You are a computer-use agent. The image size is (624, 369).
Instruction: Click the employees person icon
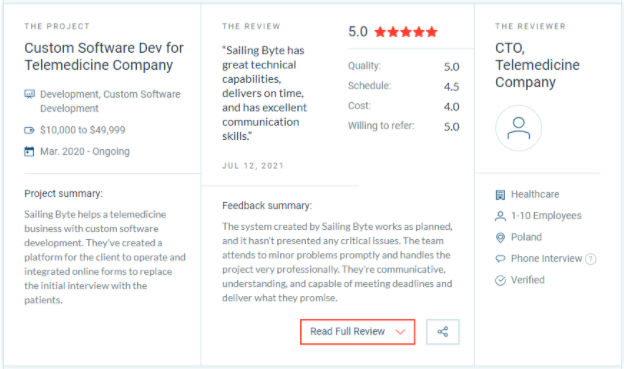click(x=500, y=216)
